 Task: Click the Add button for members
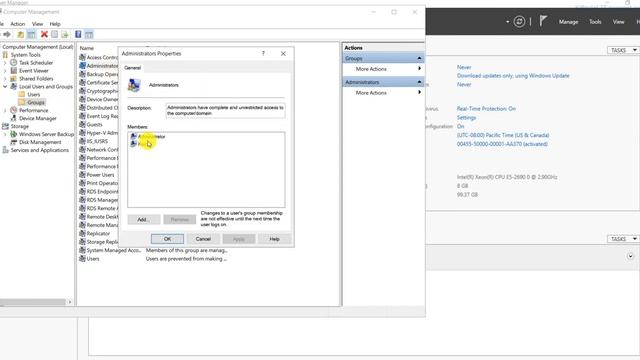(144, 220)
